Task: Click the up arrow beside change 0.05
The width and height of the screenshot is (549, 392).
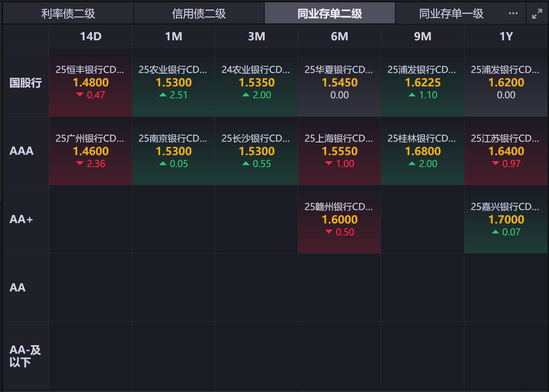Action: pos(163,163)
